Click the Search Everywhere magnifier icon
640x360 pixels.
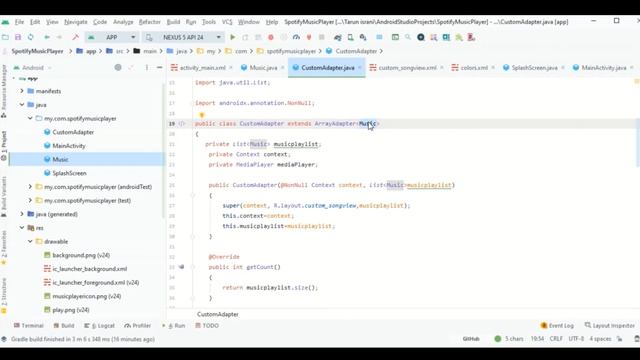coord(408,37)
